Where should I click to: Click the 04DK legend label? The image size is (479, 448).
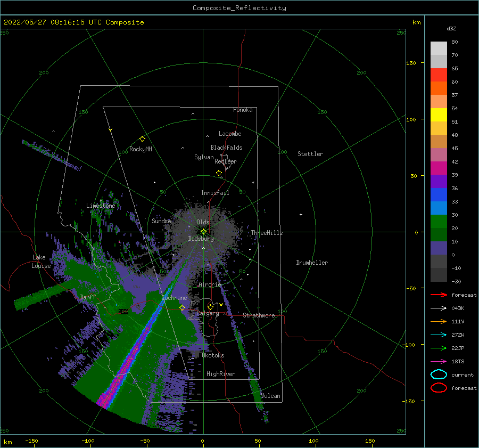point(458,308)
